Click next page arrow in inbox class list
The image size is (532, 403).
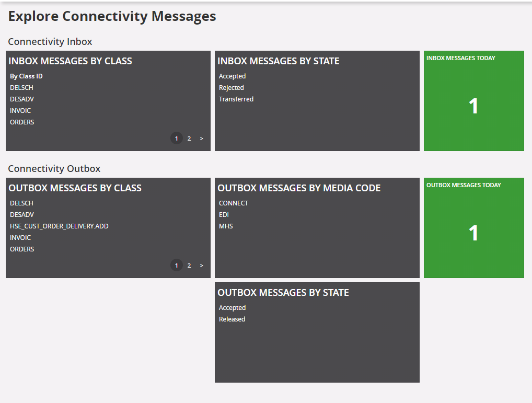202,139
